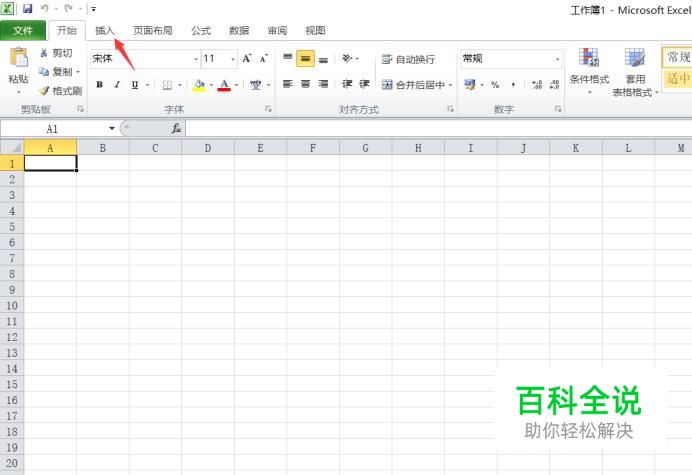692x475 pixels.
Task: Switch to the 插入 tab
Action: pyautogui.click(x=105, y=30)
